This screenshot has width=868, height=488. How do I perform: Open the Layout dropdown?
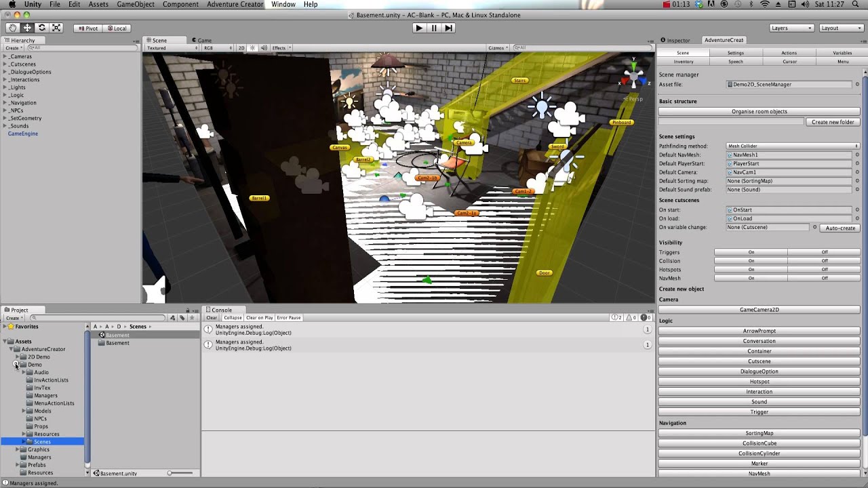(841, 28)
